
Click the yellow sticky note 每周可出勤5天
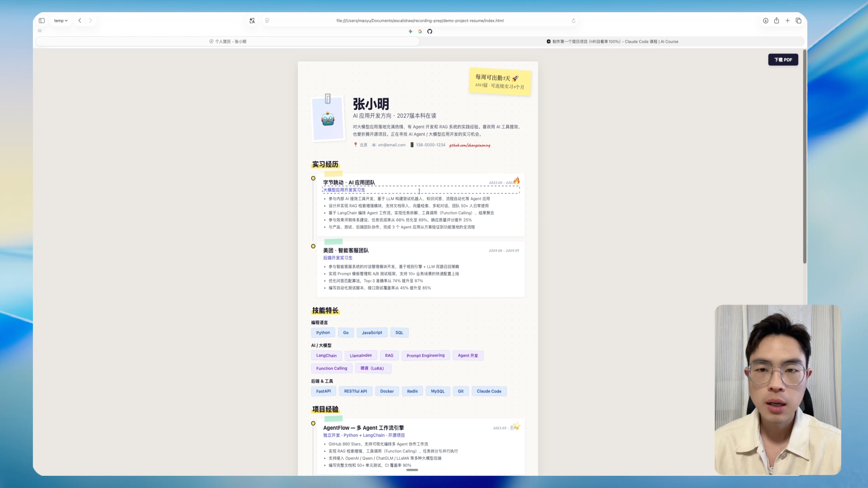coord(499,81)
